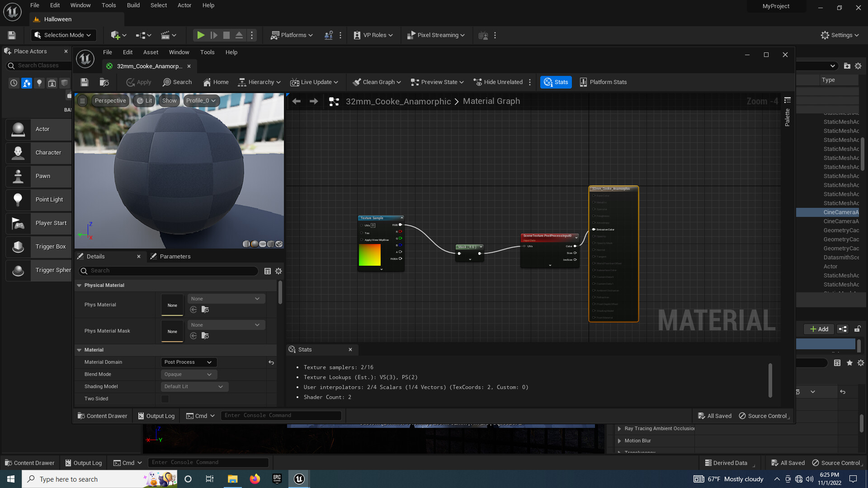This screenshot has height=488, width=868.
Task: Open Material Domain dropdown
Action: (189, 362)
